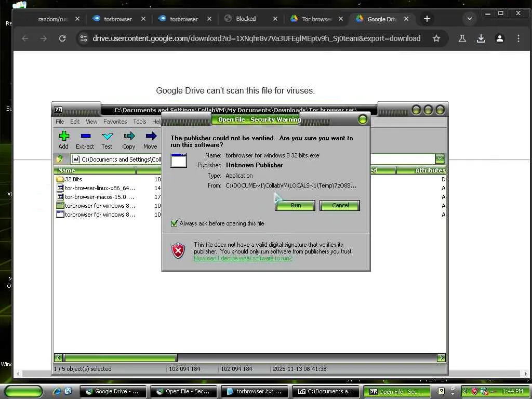Screen dimensions: 532x399
Task: Click the help question mark tray icon
Action: [x=441, y=391]
